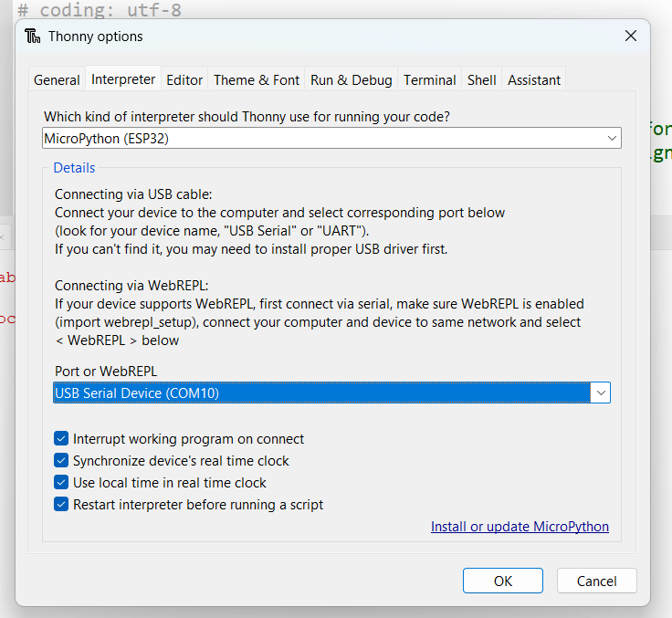This screenshot has height=618, width=672.
Task: Click the MicroPython (ESP32) combo box field
Action: (320, 138)
